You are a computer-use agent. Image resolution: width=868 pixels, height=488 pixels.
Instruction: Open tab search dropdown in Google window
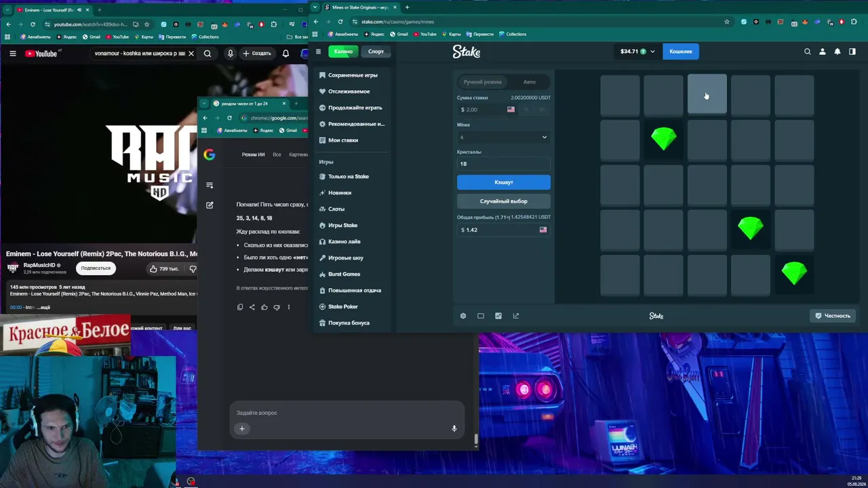204,104
